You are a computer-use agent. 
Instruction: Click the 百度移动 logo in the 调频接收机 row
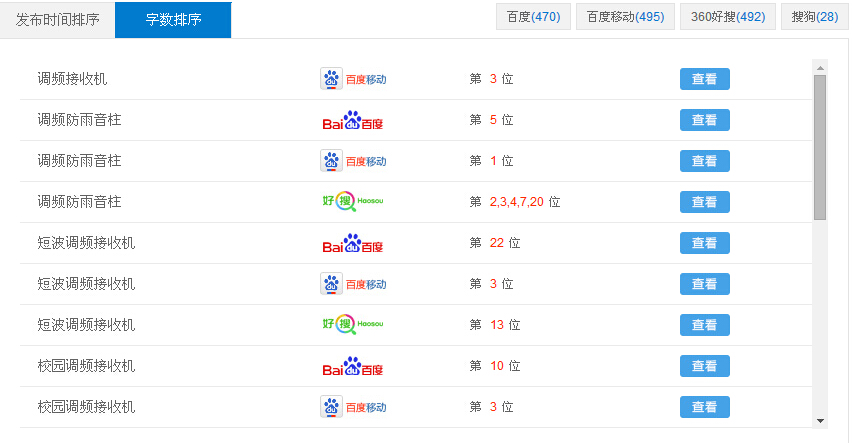[353, 79]
